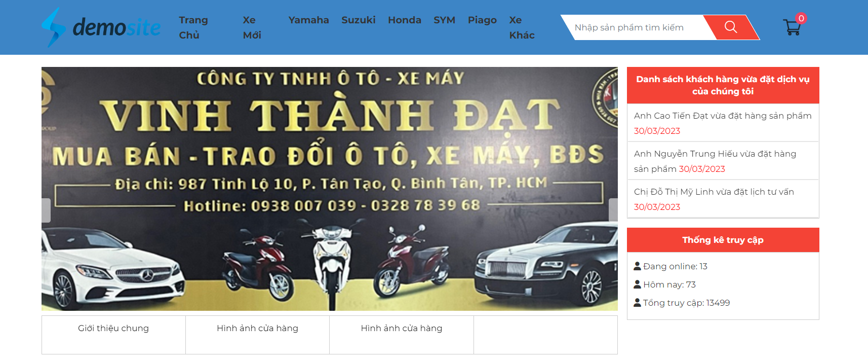Select the Honda menu item
This screenshot has height=359, width=868.
tap(405, 20)
